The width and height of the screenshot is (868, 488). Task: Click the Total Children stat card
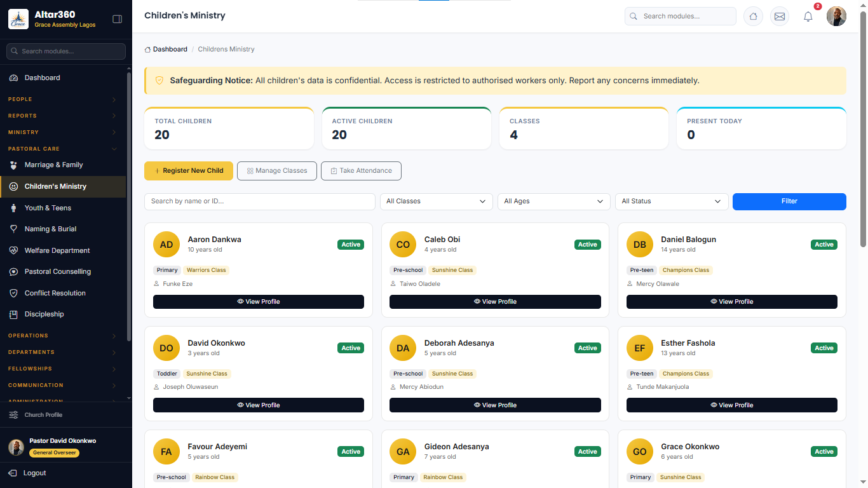point(229,128)
